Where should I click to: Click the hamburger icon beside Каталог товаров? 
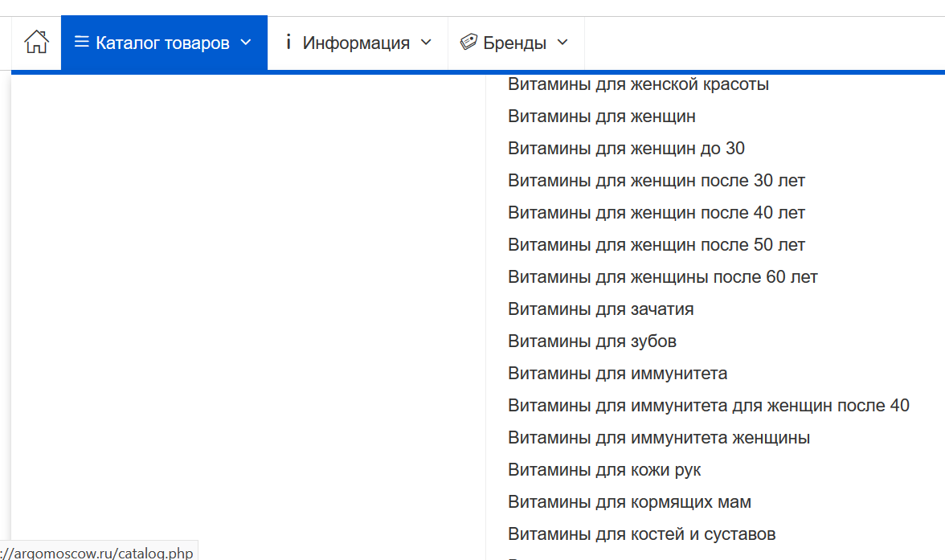[x=81, y=42]
